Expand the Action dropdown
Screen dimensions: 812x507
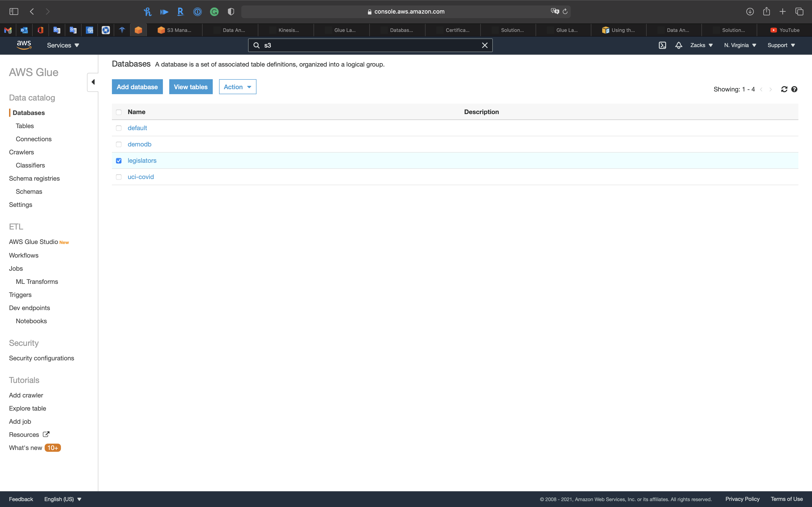(x=238, y=87)
